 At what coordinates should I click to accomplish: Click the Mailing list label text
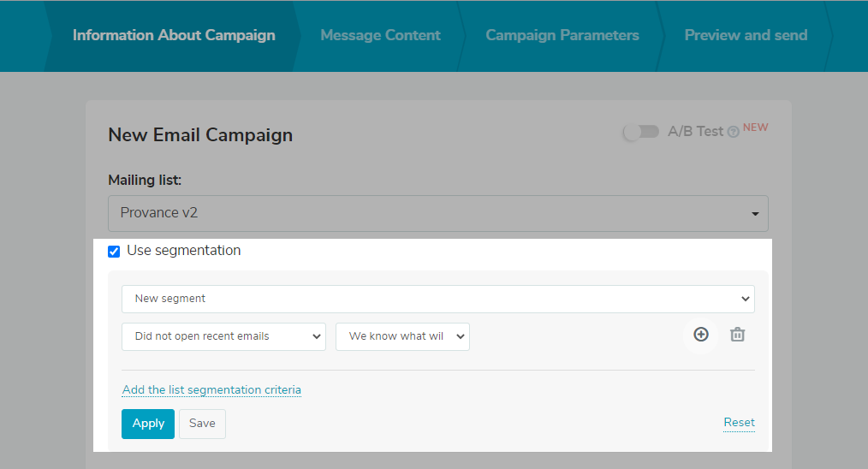pyautogui.click(x=145, y=181)
